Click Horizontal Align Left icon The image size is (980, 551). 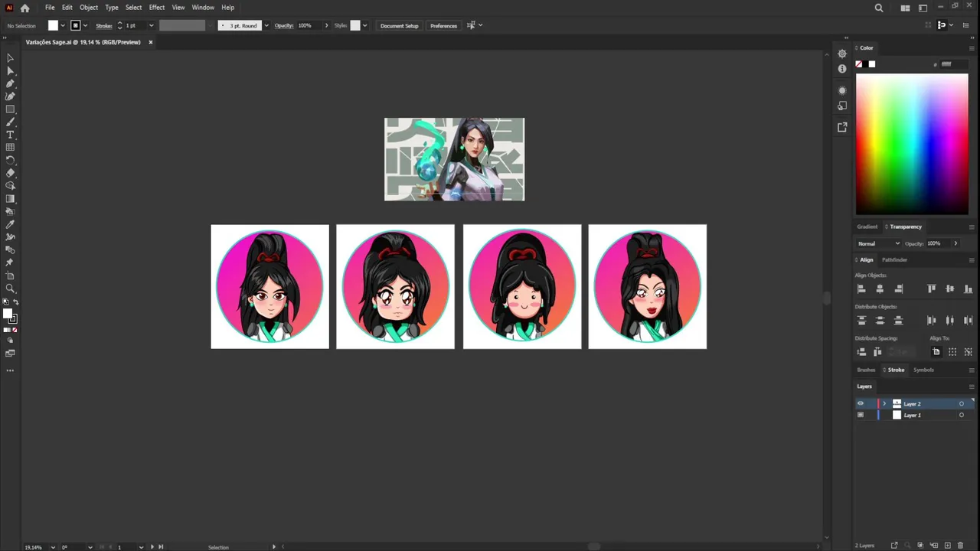click(x=861, y=289)
